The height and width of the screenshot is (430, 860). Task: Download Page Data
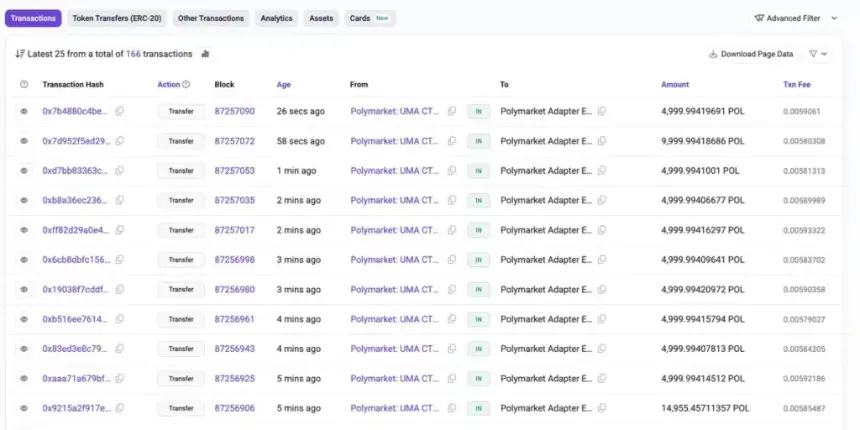click(x=751, y=54)
